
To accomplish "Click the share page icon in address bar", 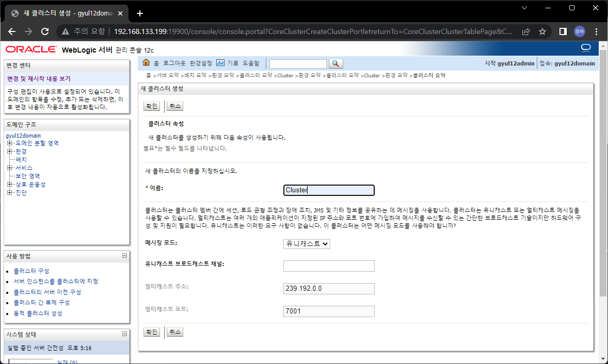I will (x=526, y=32).
